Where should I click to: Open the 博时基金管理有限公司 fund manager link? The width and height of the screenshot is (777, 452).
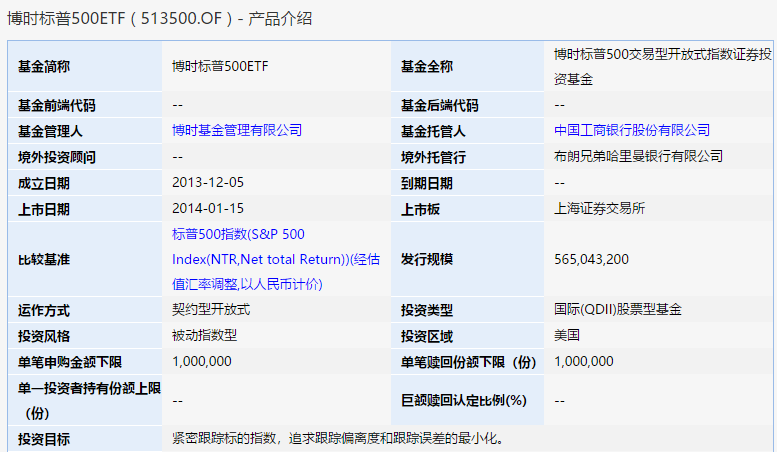(237, 130)
